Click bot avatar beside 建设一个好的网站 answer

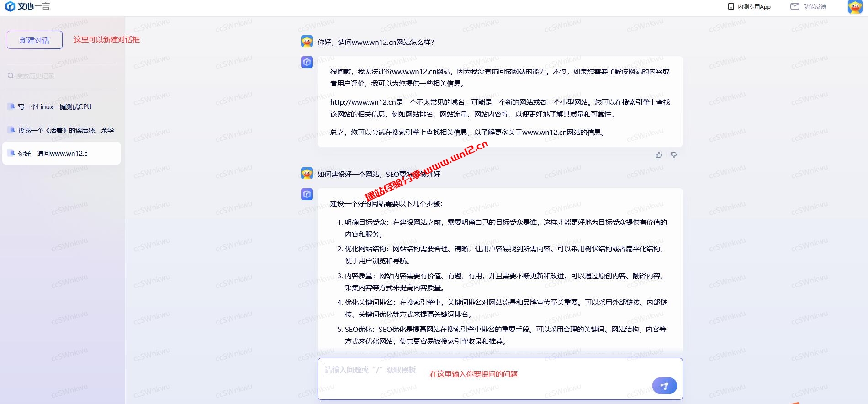click(307, 194)
